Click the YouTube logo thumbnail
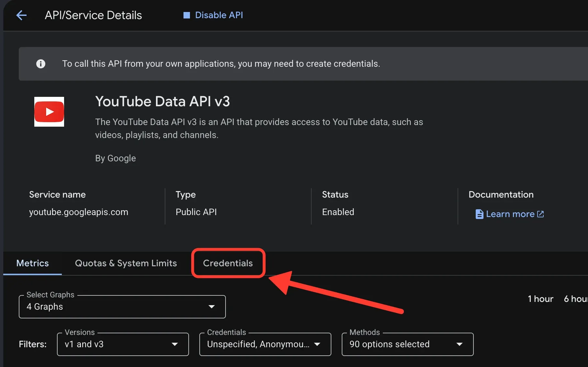The height and width of the screenshot is (367, 588). pos(49,112)
